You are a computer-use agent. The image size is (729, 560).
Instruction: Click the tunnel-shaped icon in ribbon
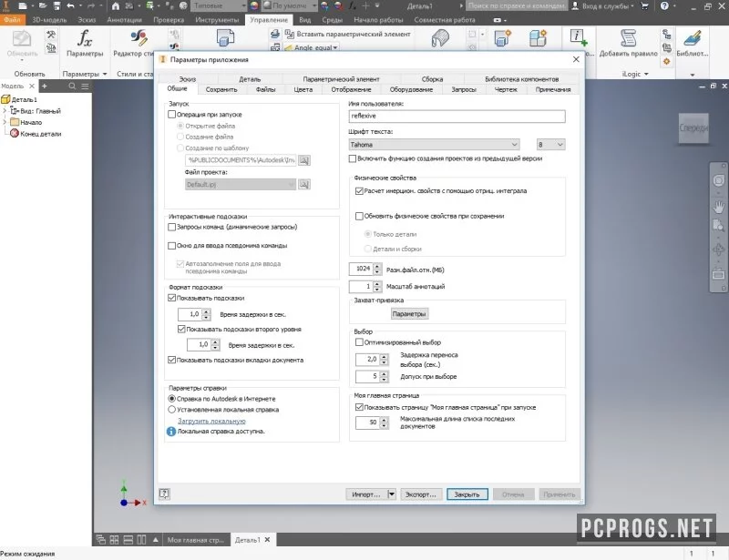[440, 38]
